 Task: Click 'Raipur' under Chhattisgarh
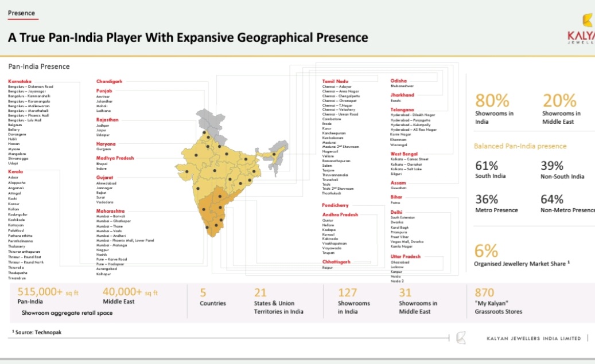point(328,268)
